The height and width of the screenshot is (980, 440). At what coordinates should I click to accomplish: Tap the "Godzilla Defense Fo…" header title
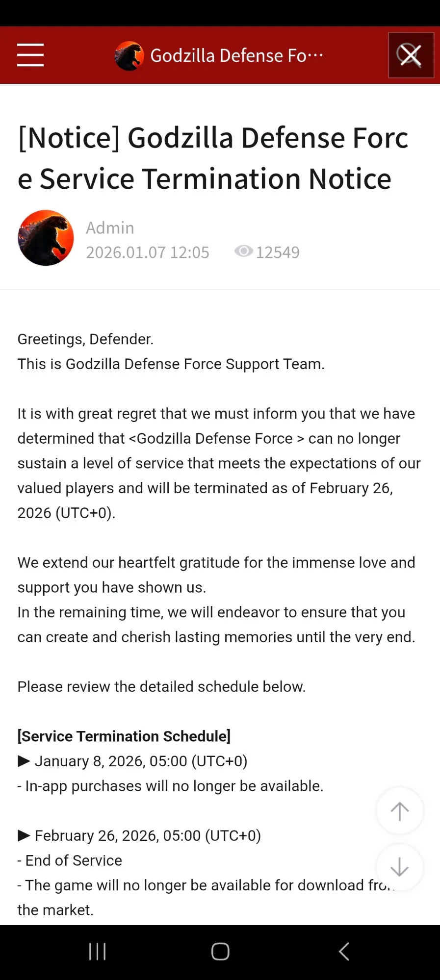pos(236,56)
